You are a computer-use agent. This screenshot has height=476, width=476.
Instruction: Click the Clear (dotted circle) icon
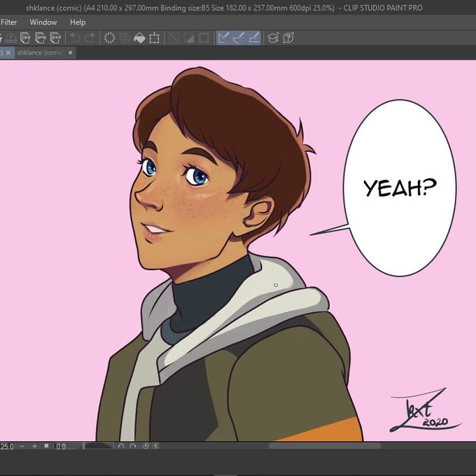(110, 38)
